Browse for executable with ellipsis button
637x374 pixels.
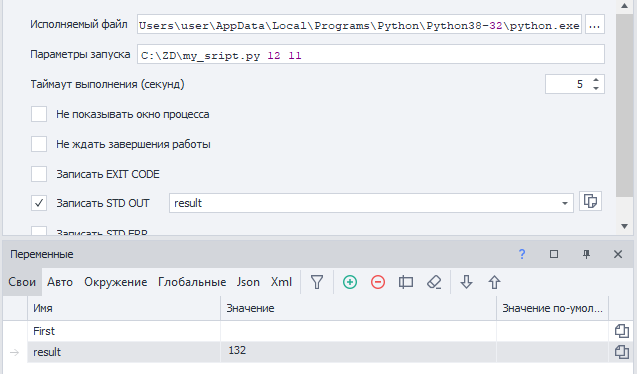tap(595, 25)
